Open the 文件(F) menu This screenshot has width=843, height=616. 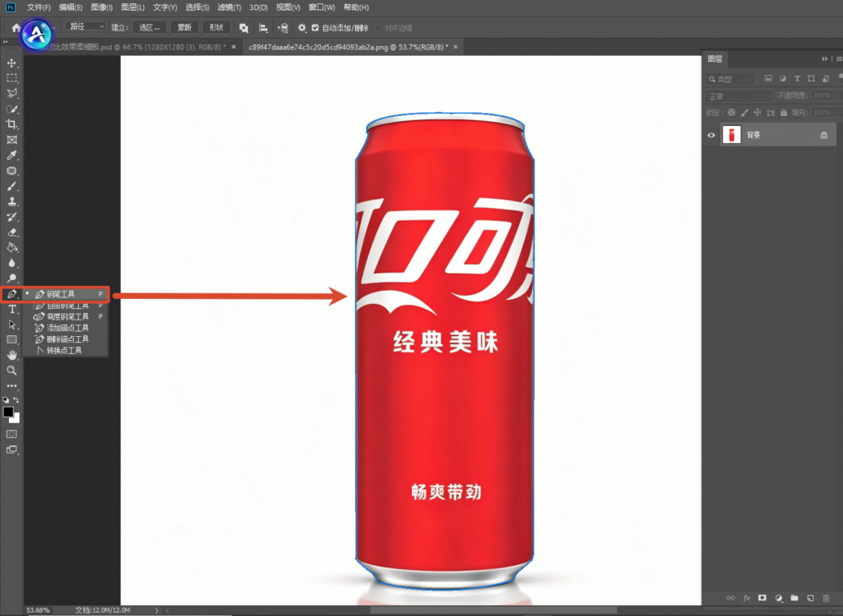coord(39,7)
